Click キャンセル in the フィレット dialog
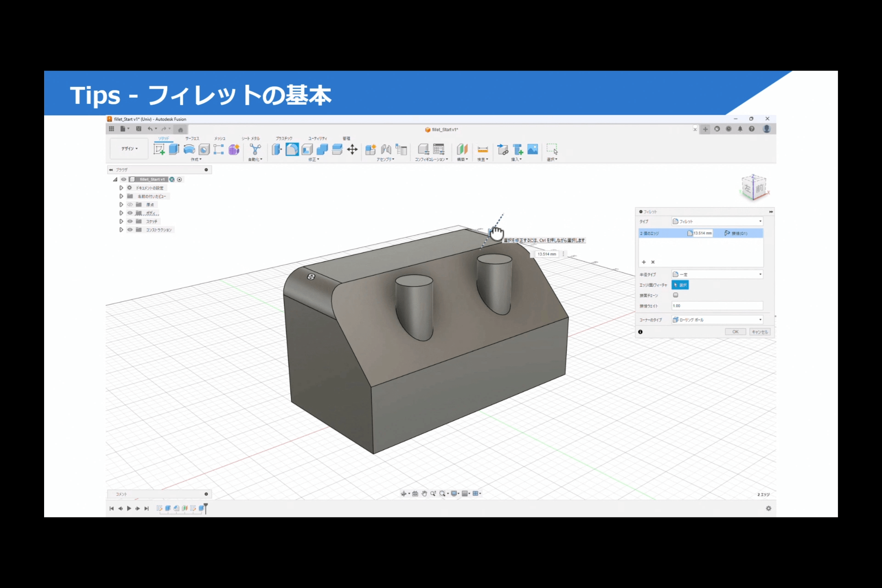This screenshot has width=882, height=588. pos(759,332)
